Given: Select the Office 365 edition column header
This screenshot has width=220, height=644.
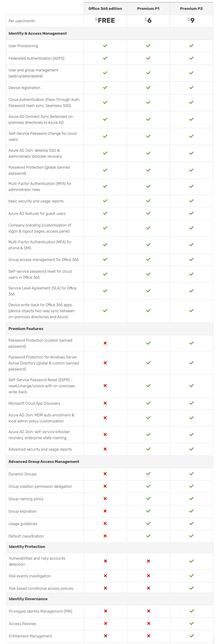Looking at the screenshot, I should click(x=105, y=9).
